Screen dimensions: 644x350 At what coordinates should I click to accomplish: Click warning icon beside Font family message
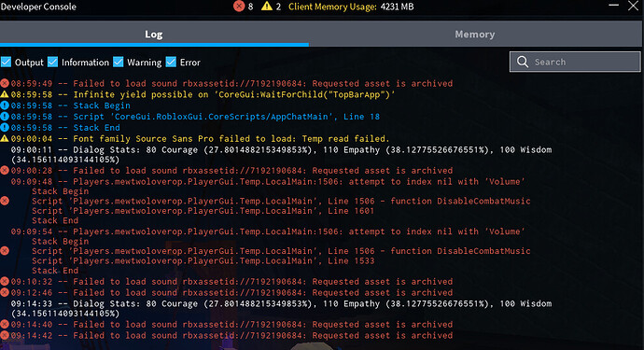pyautogui.click(x=5, y=138)
